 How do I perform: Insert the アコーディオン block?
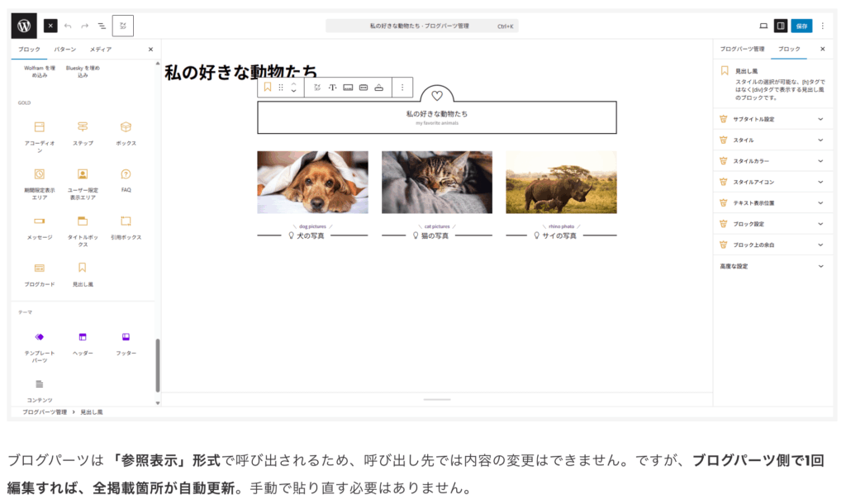tap(39, 131)
